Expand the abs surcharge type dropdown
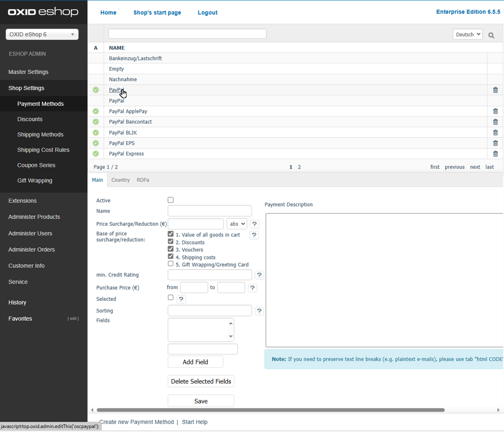The image size is (504, 432). (236, 224)
